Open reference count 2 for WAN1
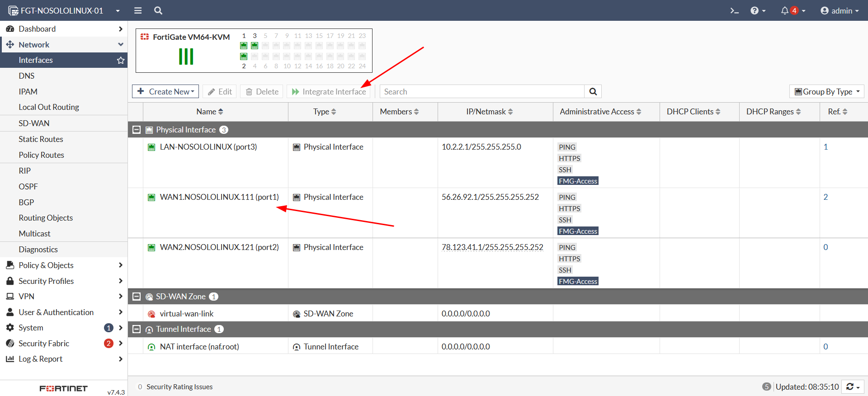The image size is (868, 396). pos(826,197)
